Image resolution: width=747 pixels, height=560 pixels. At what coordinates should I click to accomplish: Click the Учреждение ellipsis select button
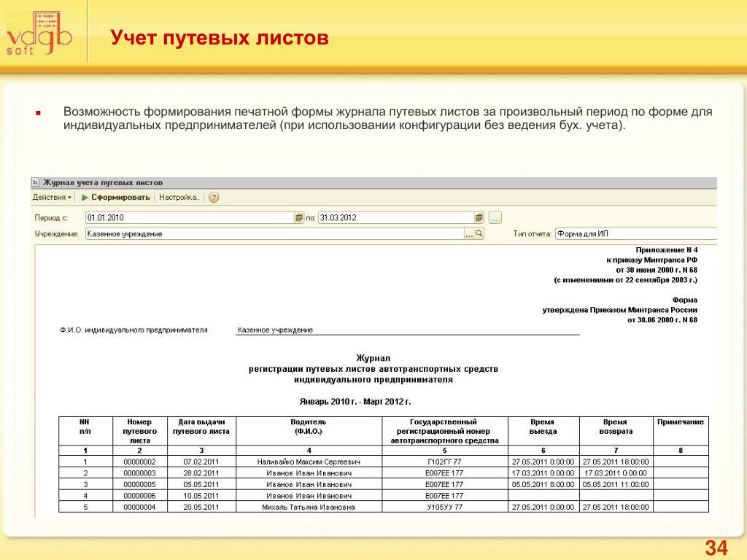pyautogui.click(x=469, y=234)
